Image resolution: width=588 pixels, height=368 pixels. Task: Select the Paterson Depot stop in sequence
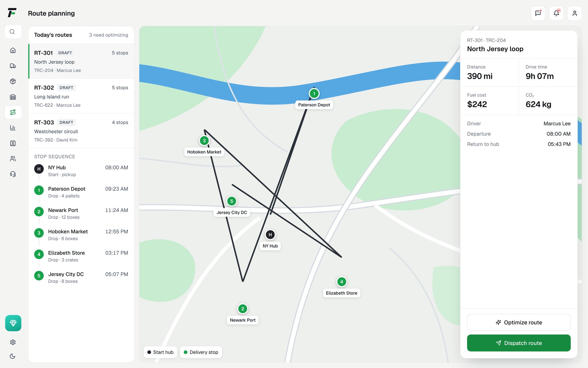coord(81,192)
